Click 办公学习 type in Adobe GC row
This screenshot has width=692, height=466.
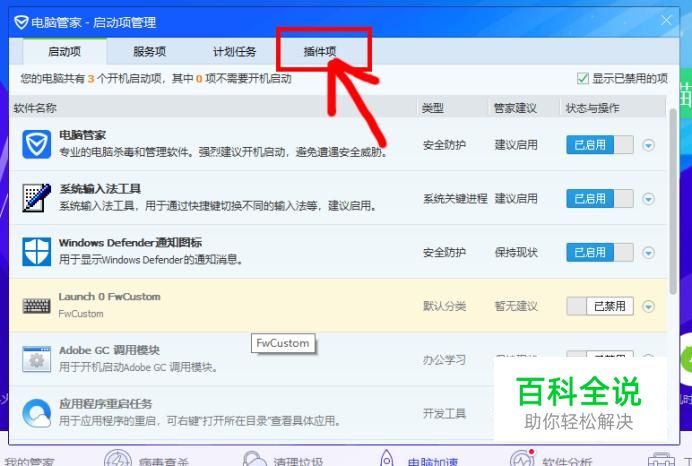(444, 360)
